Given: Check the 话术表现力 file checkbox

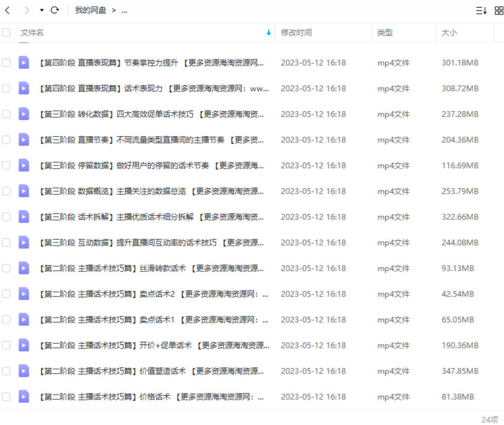Looking at the screenshot, I should (x=6, y=88).
